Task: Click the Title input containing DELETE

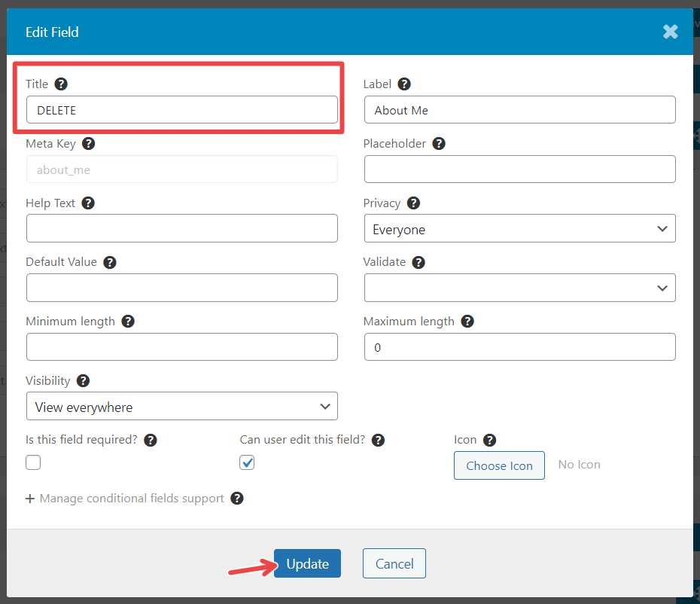Action: click(181, 109)
